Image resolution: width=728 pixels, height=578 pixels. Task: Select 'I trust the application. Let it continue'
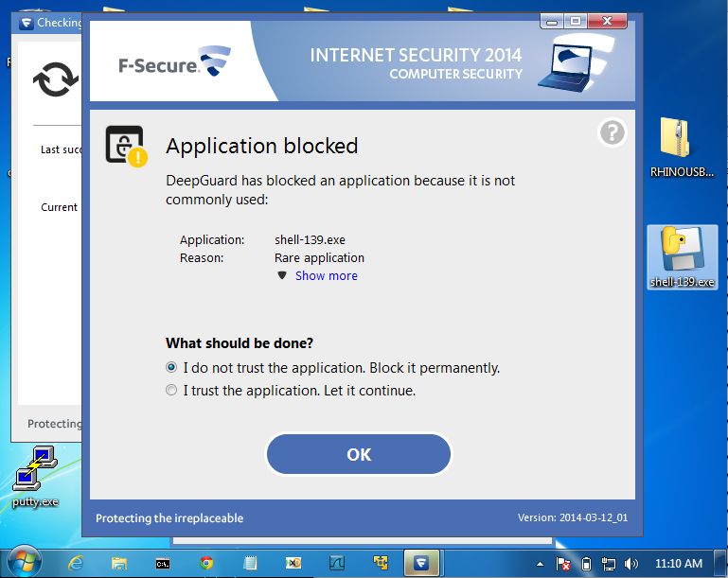[171, 390]
